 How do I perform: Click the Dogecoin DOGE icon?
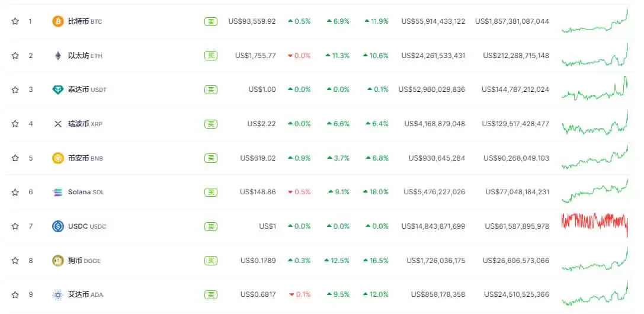pos(57,260)
